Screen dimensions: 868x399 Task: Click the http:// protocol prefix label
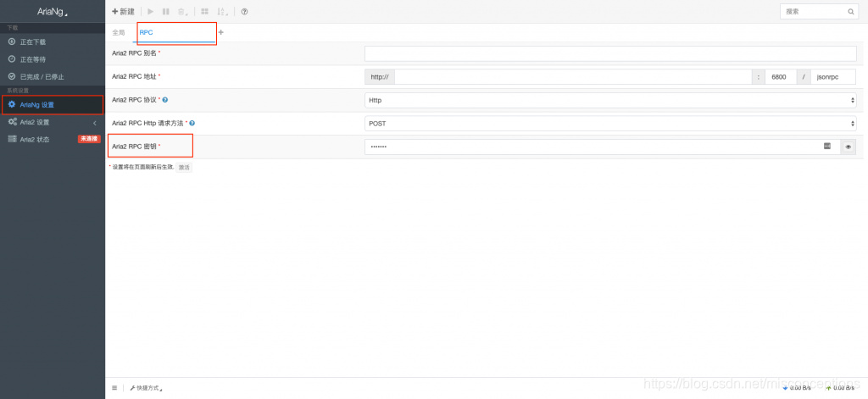(380, 77)
